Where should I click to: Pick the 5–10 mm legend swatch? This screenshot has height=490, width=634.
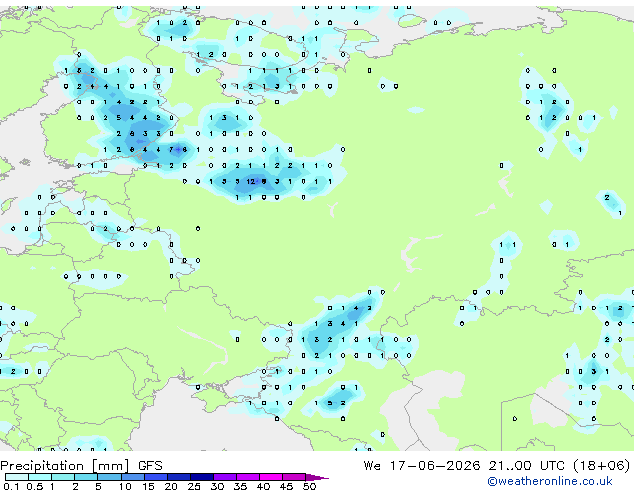[x=110, y=477]
